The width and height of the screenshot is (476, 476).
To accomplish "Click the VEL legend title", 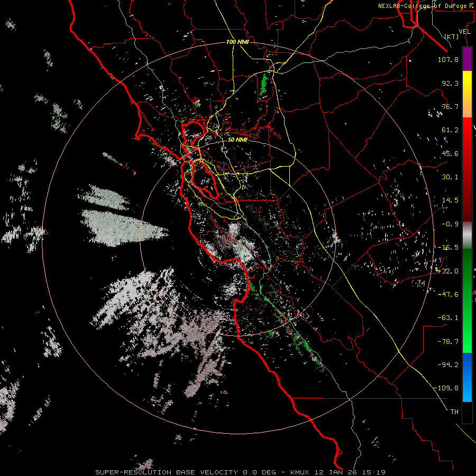I will pyautogui.click(x=464, y=32).
